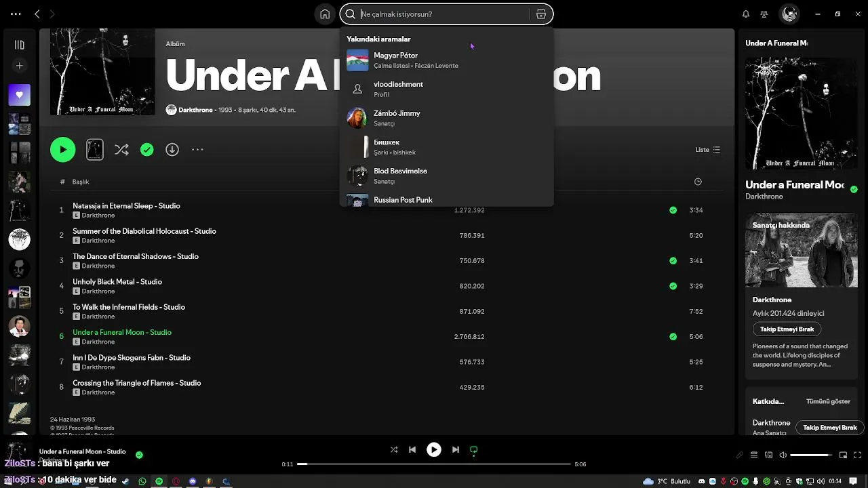868x488 pixels.
Task: Go to the Spotify Home icon
Action: point(325,14)
